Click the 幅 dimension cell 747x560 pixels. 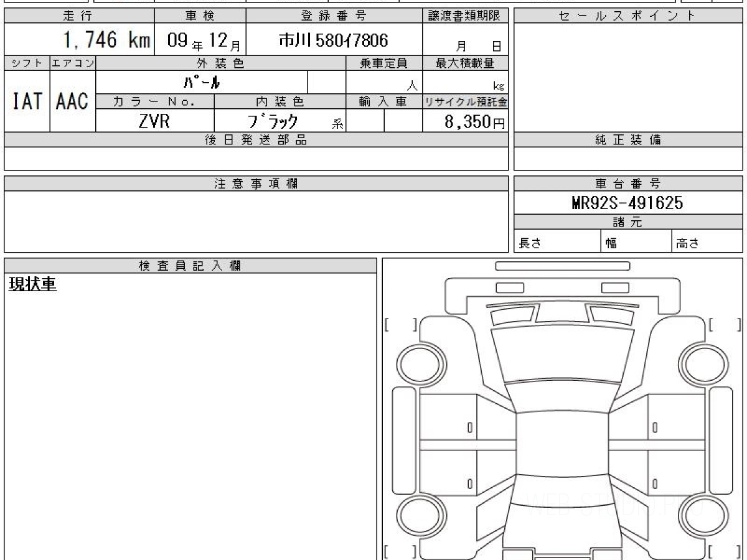point(636,241)
